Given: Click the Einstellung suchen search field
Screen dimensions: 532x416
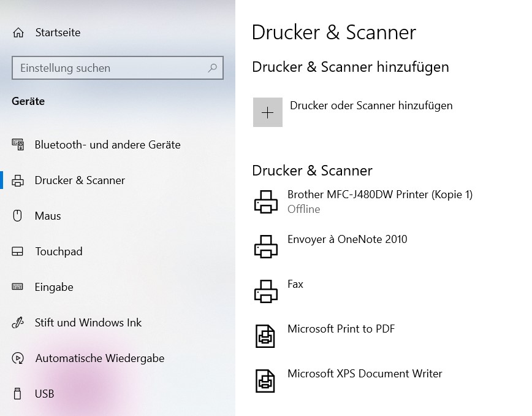Looking at the screenshot, I should point(110,68).
